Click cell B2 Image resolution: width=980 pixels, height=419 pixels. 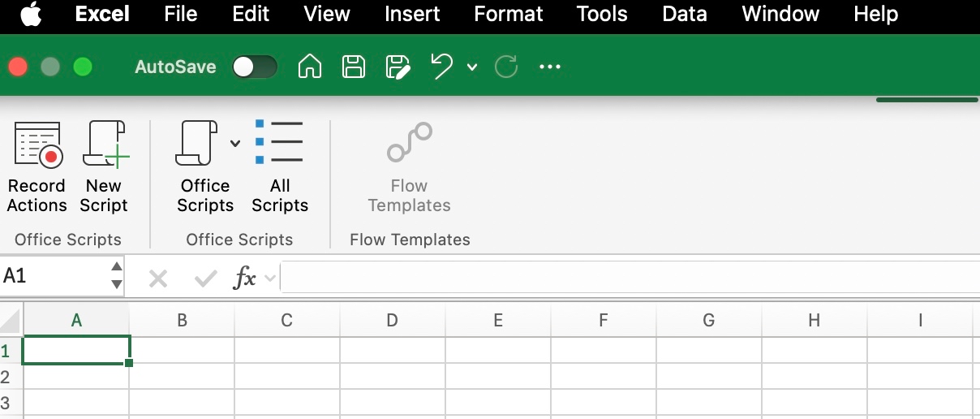pyautogui.click(x=182, y=377)
